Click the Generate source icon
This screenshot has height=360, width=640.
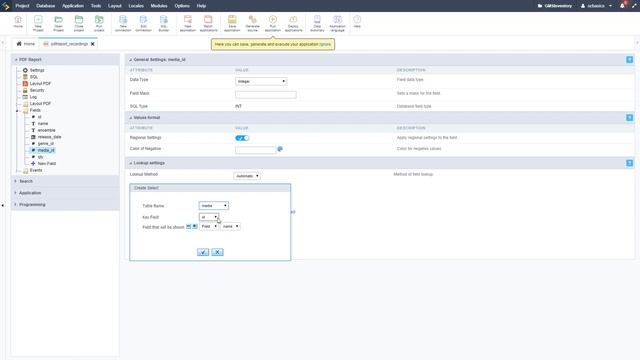pyautogui.click(x=252, y=23)
